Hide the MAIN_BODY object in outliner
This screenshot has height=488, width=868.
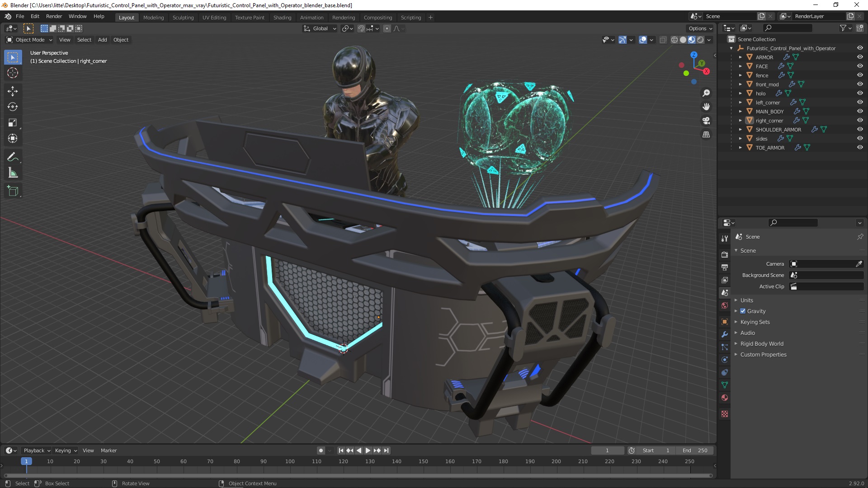click(x=860, y=111)
